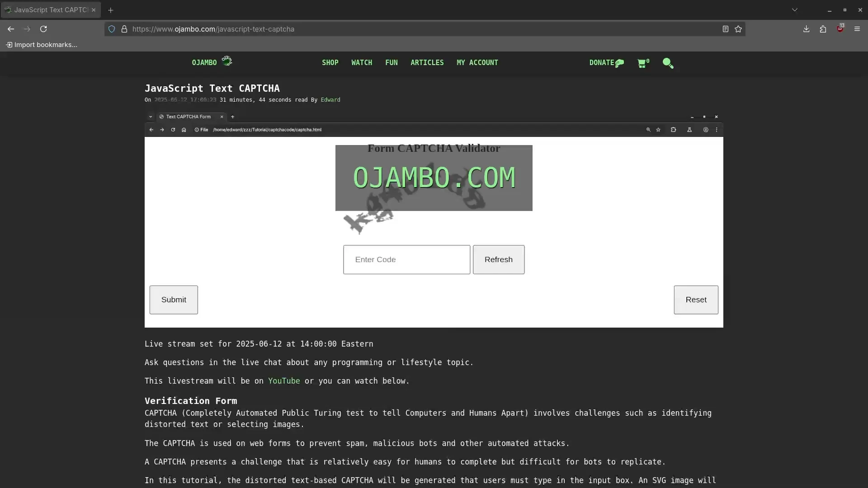Click the OJAMBO.COM banner text
This screenshot has height=488, width=868.
[434, 178]
